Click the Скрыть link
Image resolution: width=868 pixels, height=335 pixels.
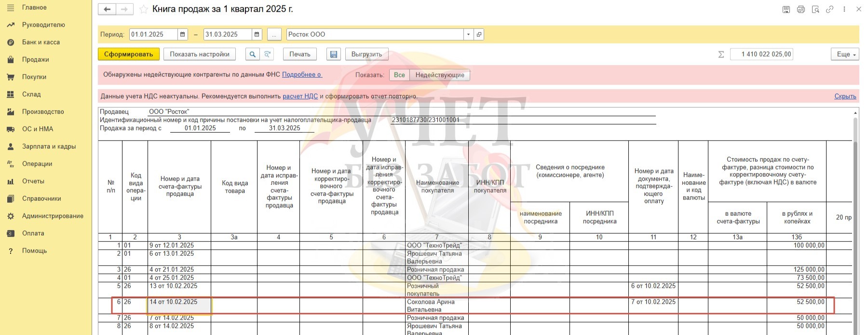pyautogui.click(x=845, y=96)
